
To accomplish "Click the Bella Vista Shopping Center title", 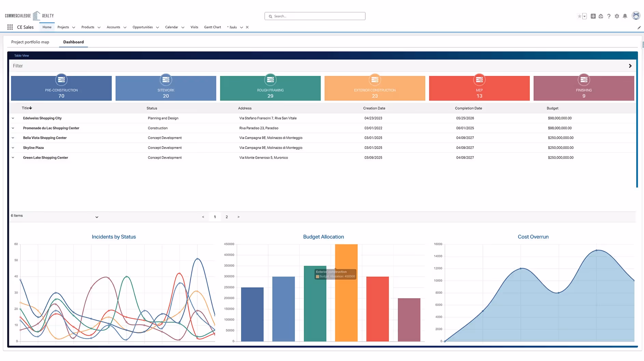I will (45, 138).
